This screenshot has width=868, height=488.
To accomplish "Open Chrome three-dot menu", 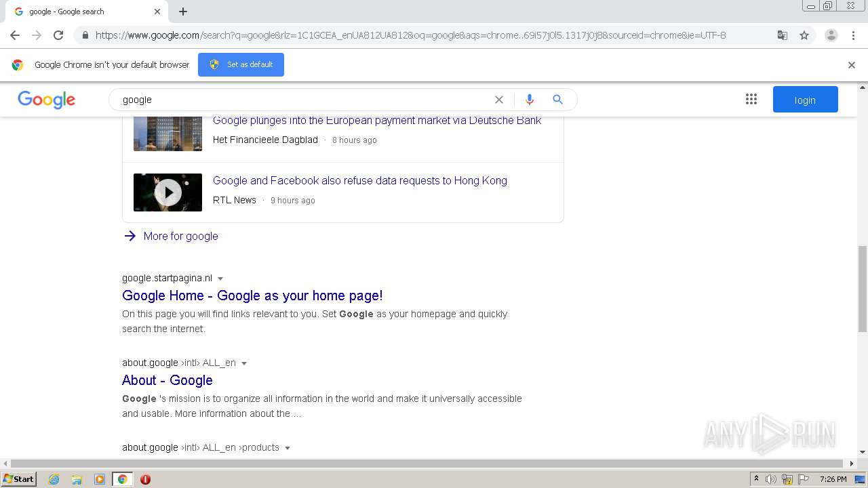I will [x=853, y=35].
